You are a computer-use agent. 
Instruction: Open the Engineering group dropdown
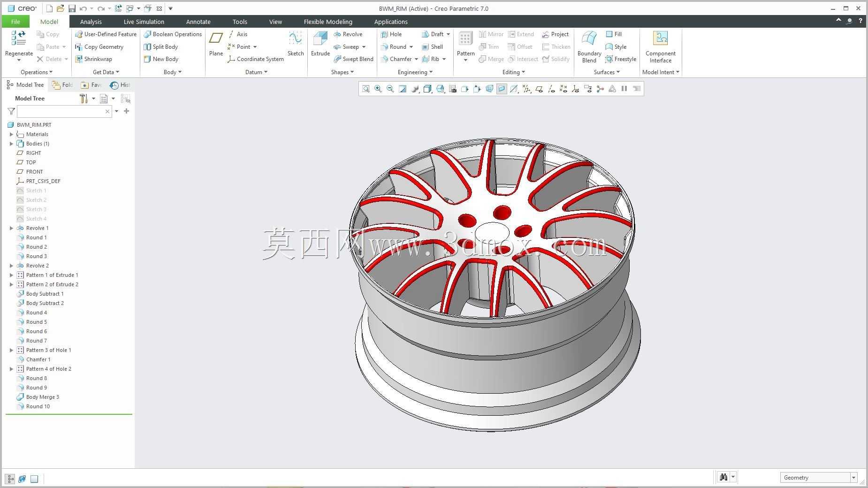point(415,72)
